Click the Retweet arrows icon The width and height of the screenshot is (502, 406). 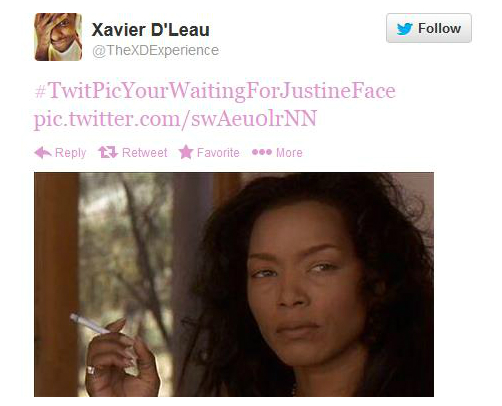108,152
